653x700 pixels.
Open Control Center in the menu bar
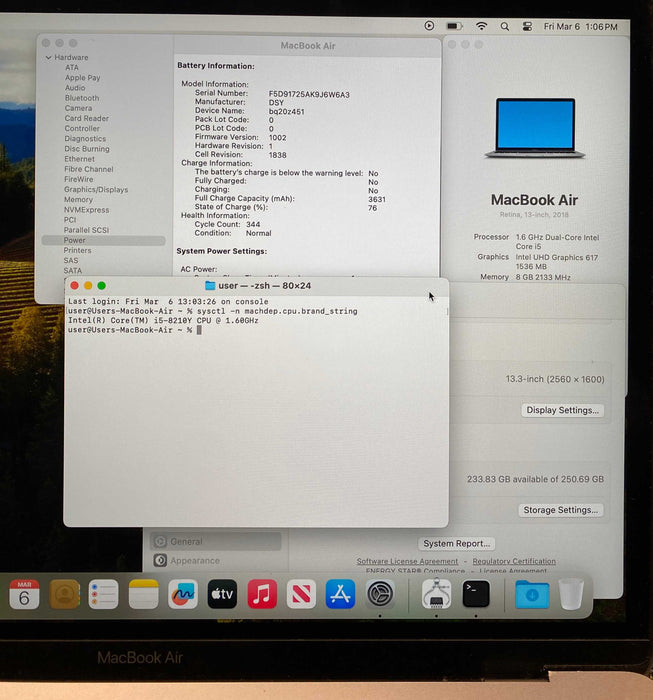[x=527, y=27]
